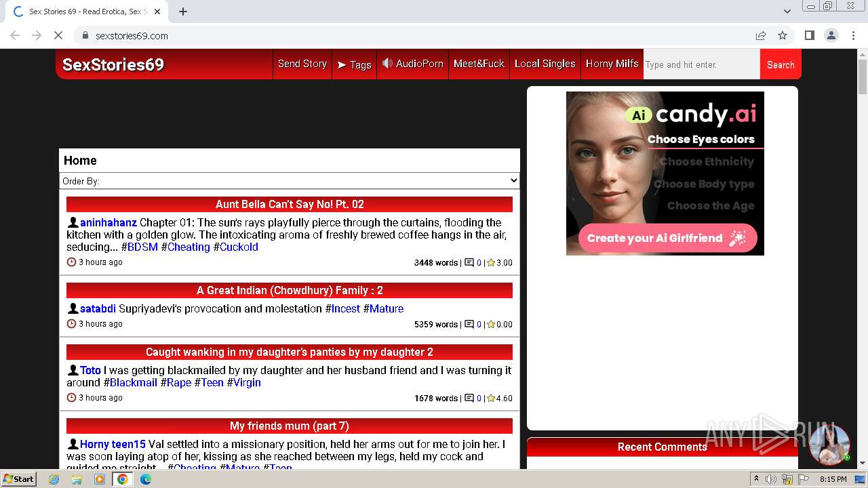Click the SexStories69 site logo
Image resolution: width=868 pixels, height=488 pixels.
[113, 64]
